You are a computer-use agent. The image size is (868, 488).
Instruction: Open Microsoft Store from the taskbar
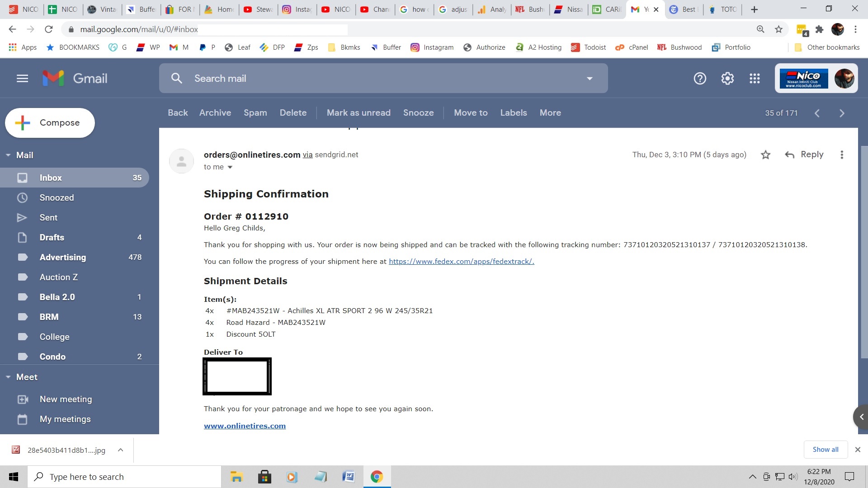[264, 477]
